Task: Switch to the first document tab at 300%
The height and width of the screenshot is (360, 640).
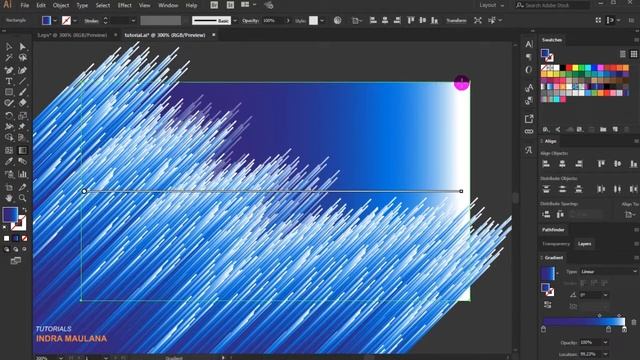Action: click(x=72, y=35)
